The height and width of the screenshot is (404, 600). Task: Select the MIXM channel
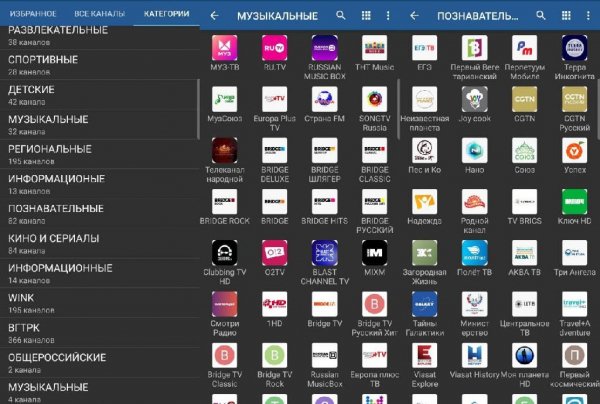click(375, 253)
